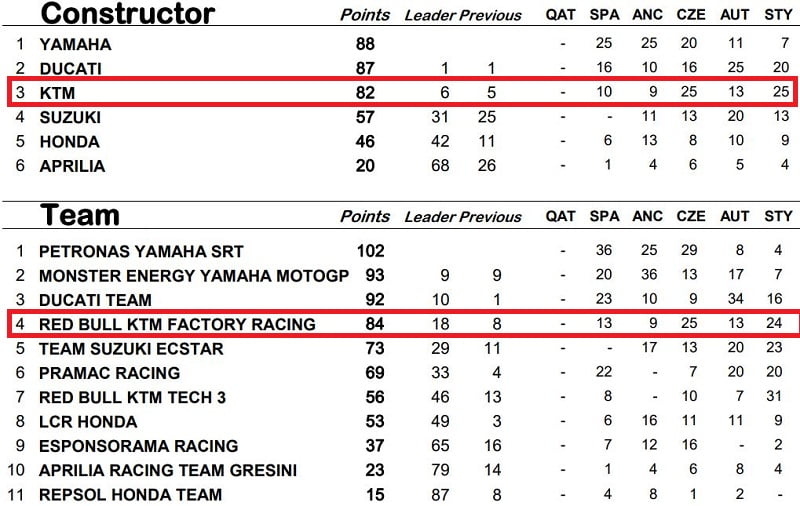Image resolution: width=800 pixels, height=506 pixels.
Task: Select DUCATI in the Constructor table
Action: point(70,69)
